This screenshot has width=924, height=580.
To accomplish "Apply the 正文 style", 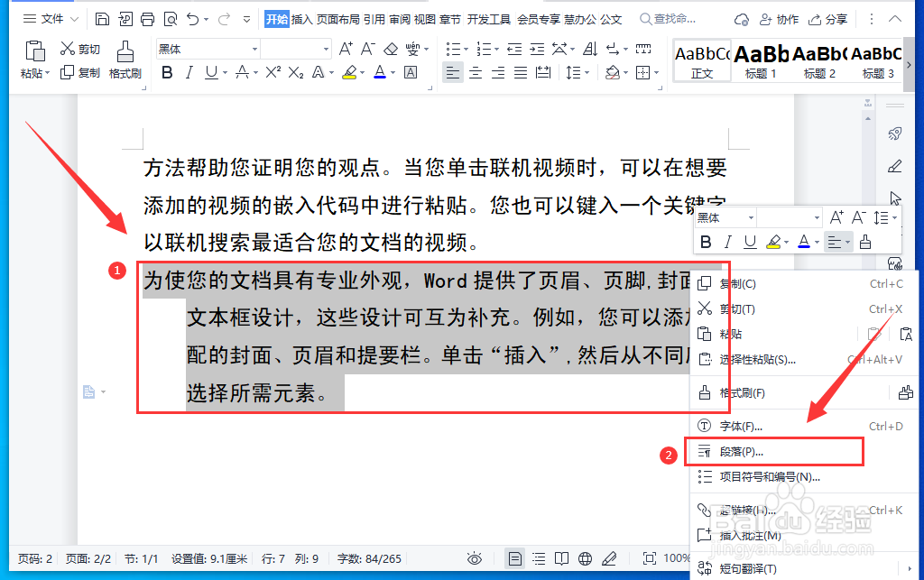I will click(702, 61).
